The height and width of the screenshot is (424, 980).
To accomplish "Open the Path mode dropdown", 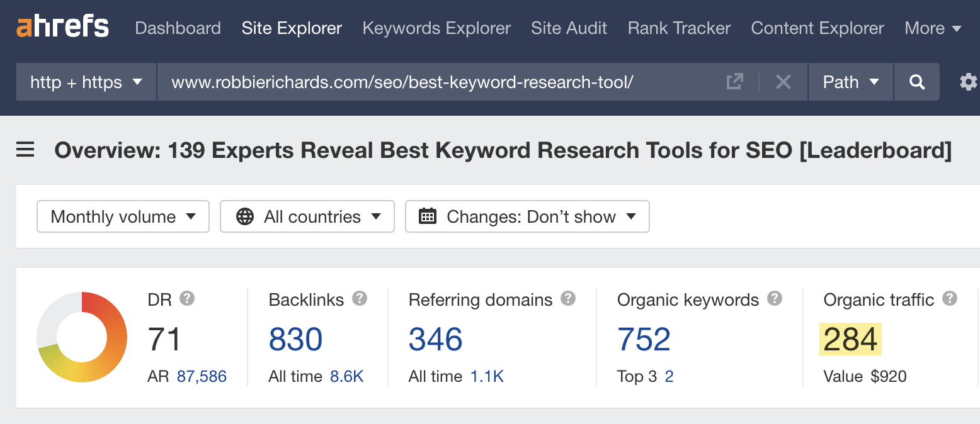I will pos(850,82).
